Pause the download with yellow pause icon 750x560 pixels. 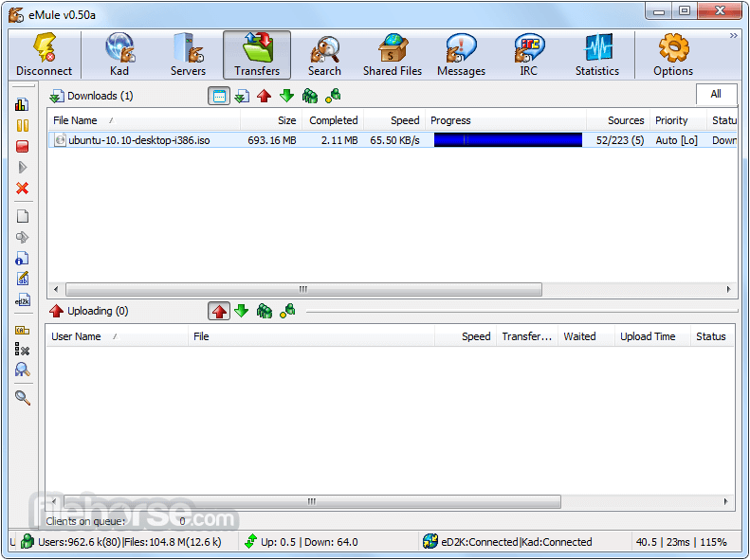[x=22, y=125]
